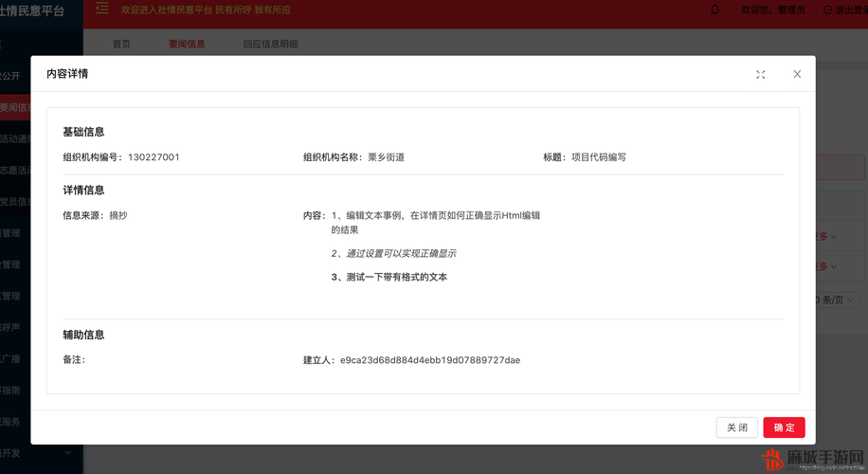Close the 内容详情 dialog with X
This screenshot has width=868, height=474.
point(797,74)
